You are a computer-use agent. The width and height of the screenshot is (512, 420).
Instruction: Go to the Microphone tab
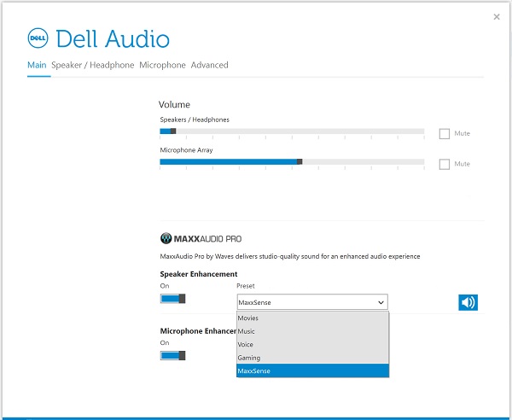pos(162,65)
